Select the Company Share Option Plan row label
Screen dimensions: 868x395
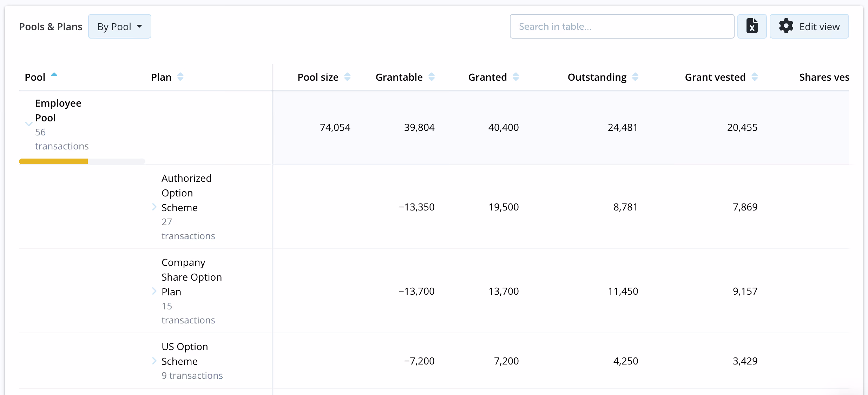point(192,277)
